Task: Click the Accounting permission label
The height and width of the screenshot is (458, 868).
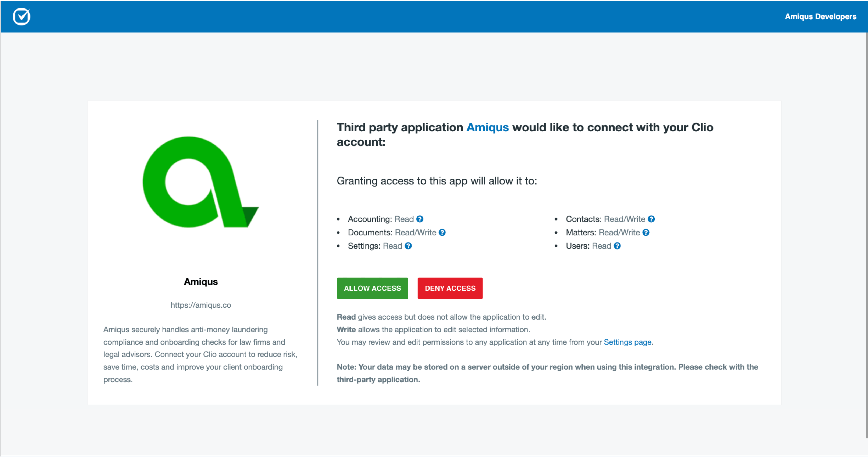Action: [x=370, y=219]
